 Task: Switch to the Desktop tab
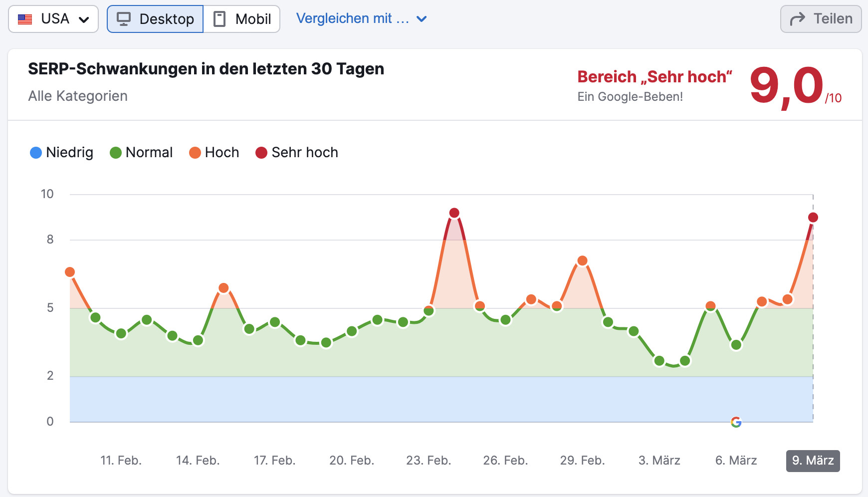[155, 18]
